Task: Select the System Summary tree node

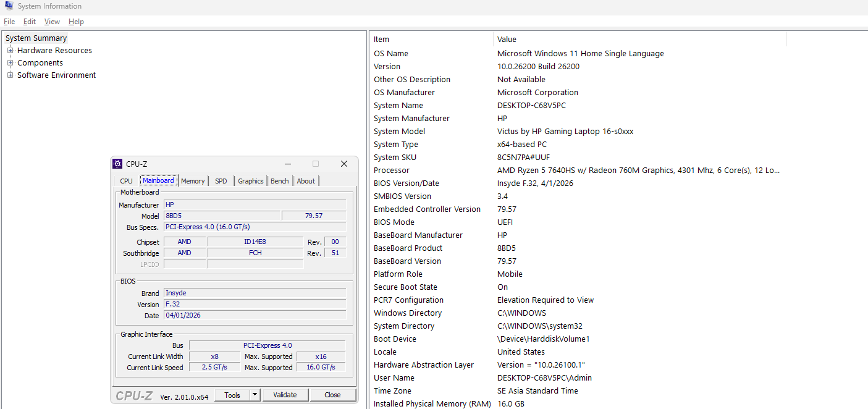Action: [36, 38]
